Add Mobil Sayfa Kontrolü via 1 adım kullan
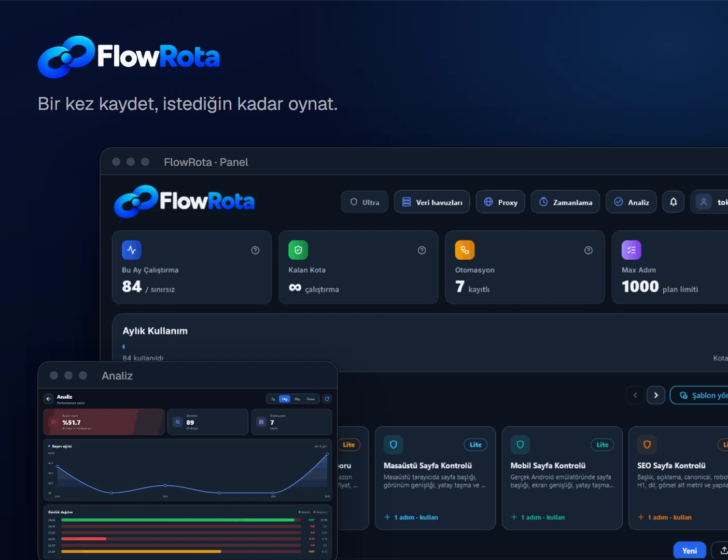The height and width of the screenshot is (560, 728). tap(538, 517)
